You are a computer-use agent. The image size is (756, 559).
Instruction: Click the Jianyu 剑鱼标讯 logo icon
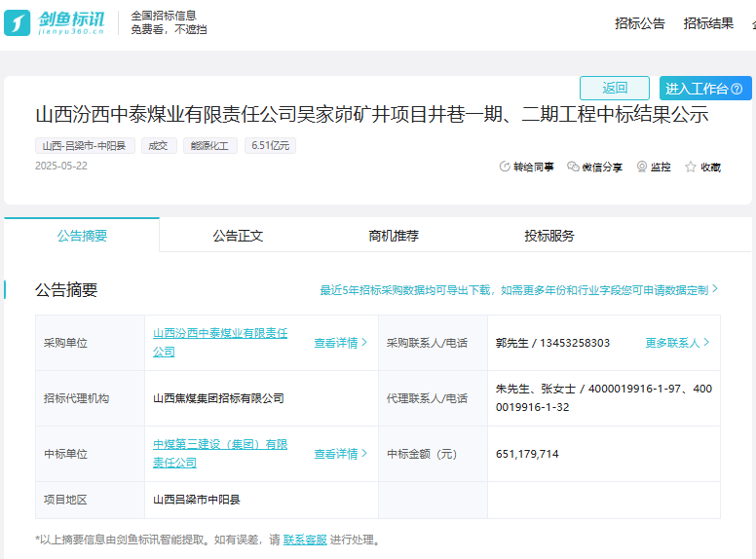pos(18,22)
